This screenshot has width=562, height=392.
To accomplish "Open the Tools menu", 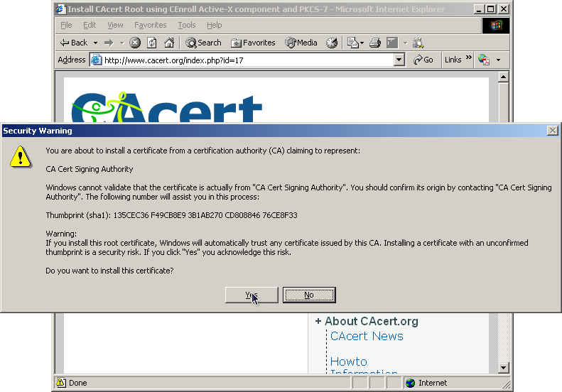I will pos(187,25).
